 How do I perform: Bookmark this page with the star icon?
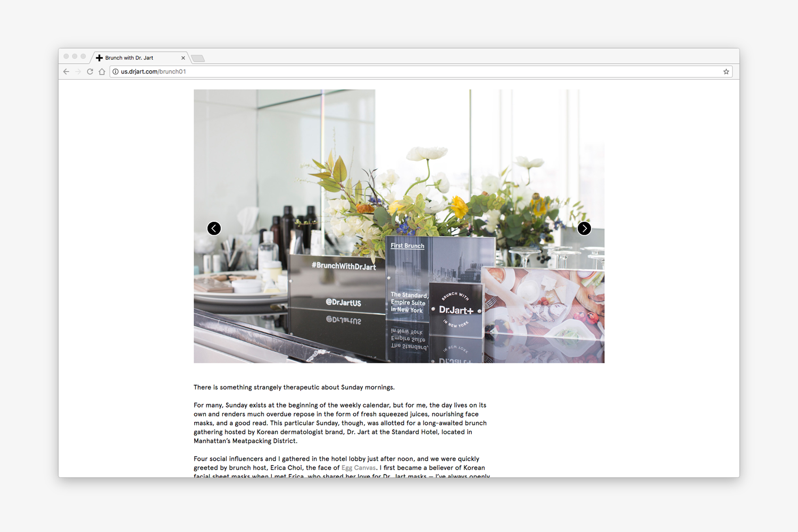[726, 72]
